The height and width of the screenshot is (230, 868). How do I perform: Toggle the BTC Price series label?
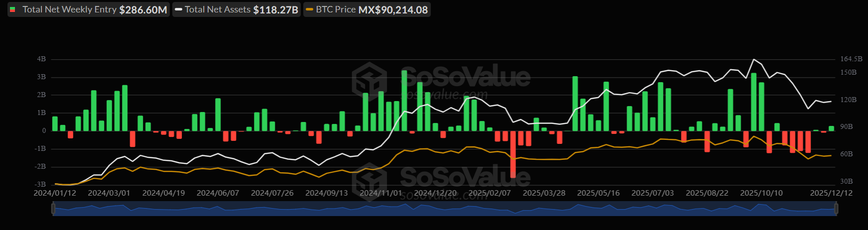[x=336, y=9]
